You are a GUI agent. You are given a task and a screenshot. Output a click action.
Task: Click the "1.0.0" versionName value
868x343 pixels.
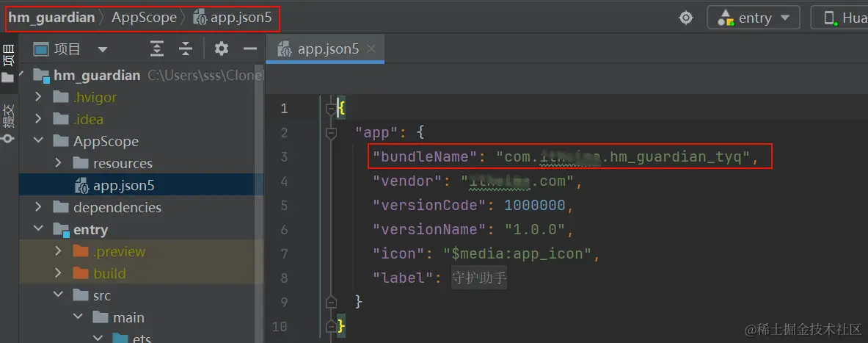tap(534, 229)
